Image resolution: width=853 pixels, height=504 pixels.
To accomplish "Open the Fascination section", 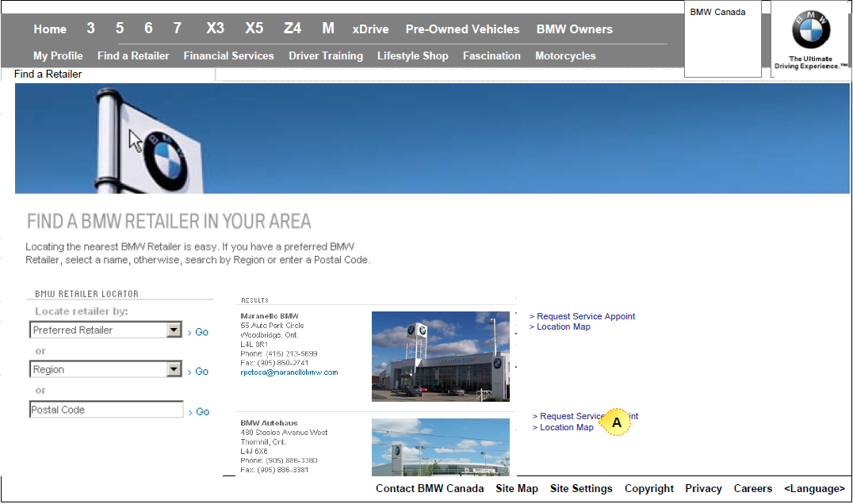I will point(492,56).
